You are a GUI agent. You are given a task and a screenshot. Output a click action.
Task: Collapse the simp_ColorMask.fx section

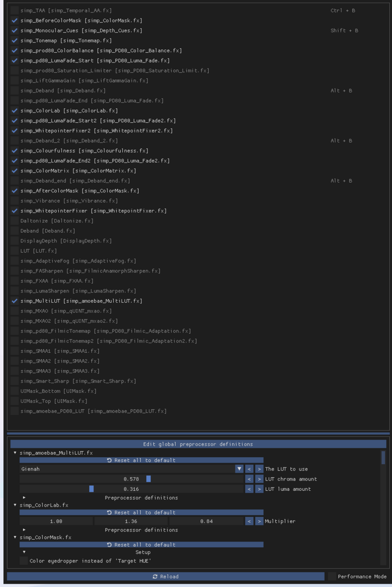click(15, 537)
